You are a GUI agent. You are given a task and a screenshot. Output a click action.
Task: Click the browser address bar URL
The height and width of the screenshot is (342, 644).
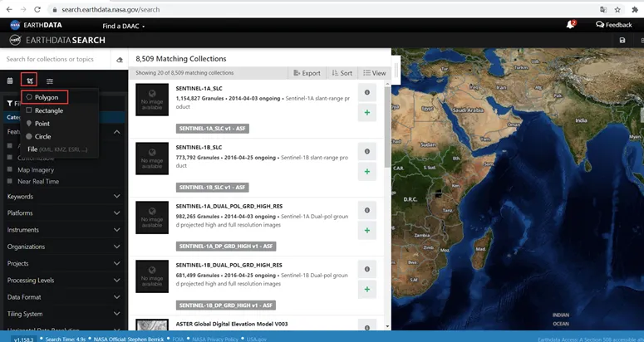coord(111,9)
